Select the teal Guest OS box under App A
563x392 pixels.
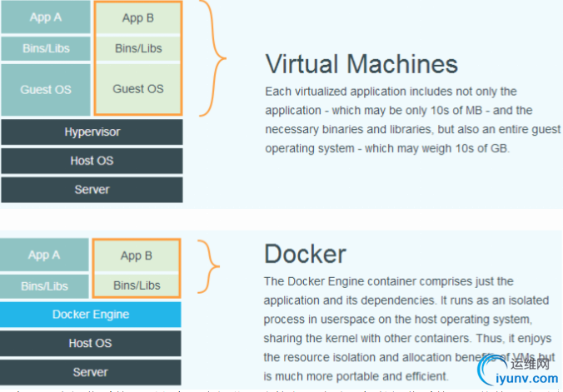[x=46, y=90]
